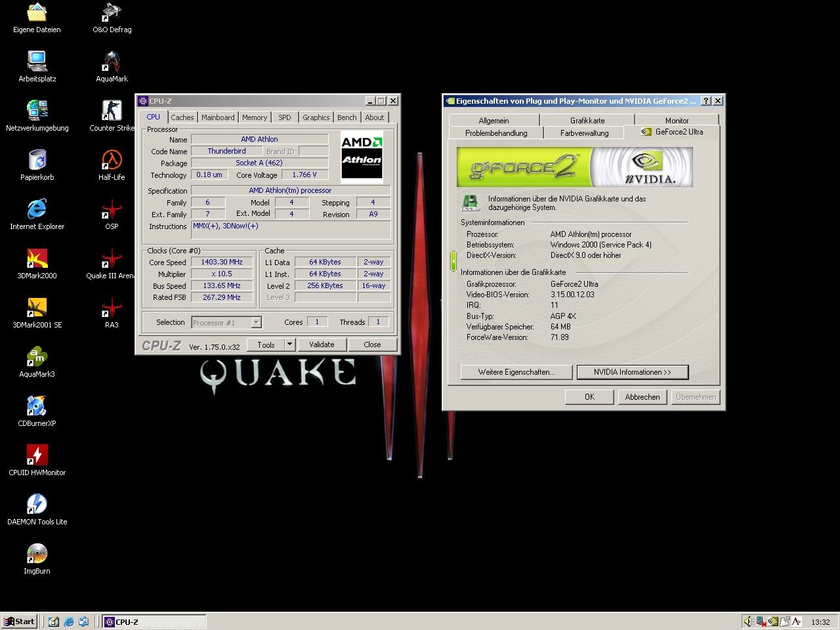Click the Core Voltage value 1.766 V

(x=304, y=175)
